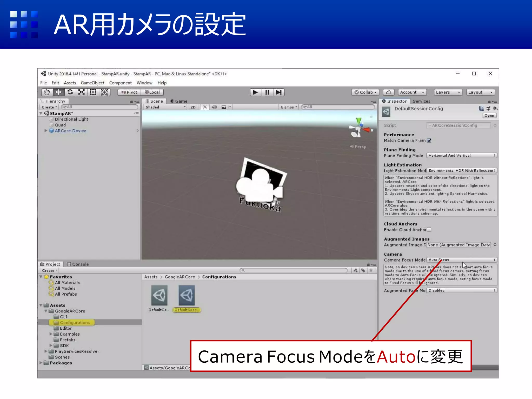The height and width of the screenshot is (399, 532).
Task: Select the Move tool
Action: [x=58, y=92]
